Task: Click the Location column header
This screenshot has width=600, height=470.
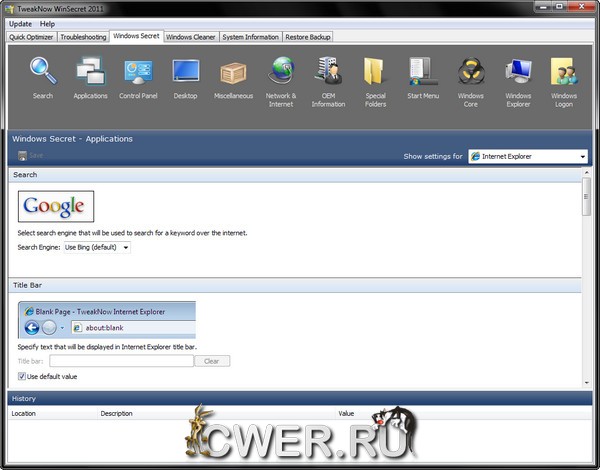Action: (x=53, y=413)
